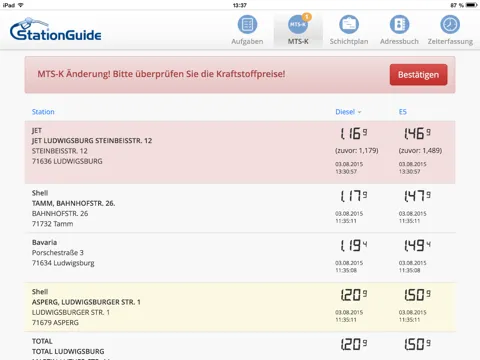Select Bavaria station name
The image size is (480, 360).
[44, 242]
